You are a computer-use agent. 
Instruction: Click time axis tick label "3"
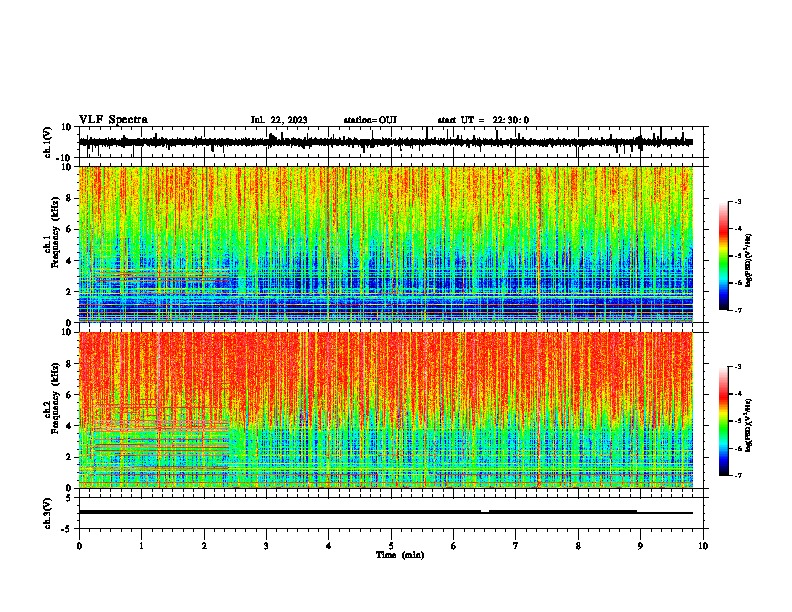[x=266, y=546]
